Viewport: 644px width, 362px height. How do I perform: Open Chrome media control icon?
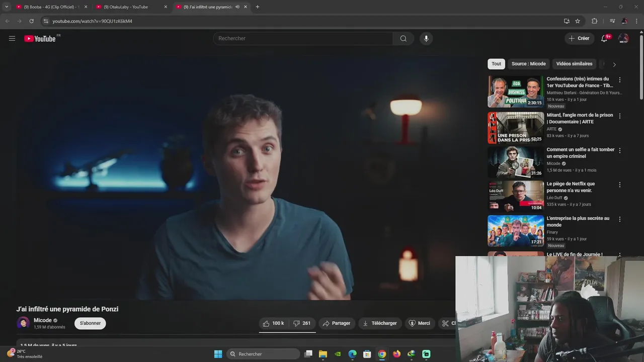612,21
